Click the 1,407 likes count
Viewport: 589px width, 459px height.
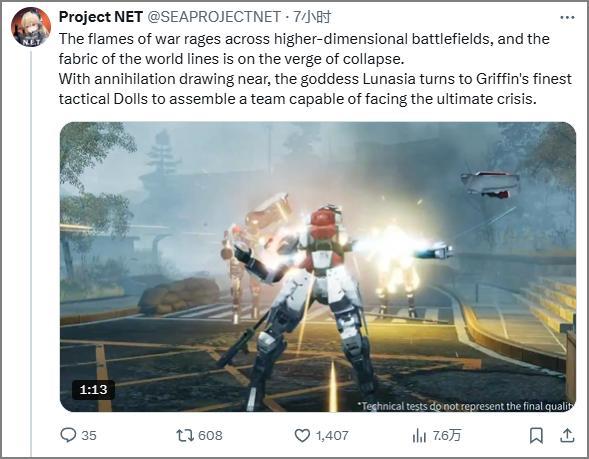tap(332, 436)
